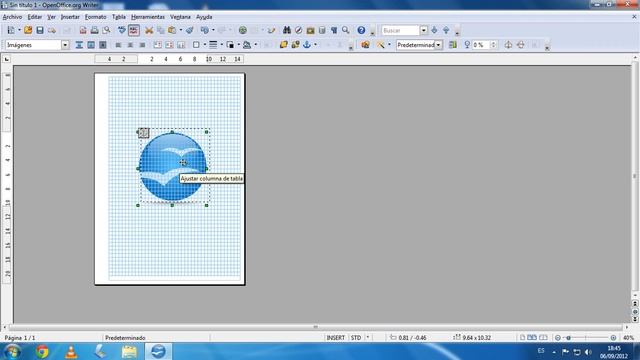Click the Bring to Front icon
This screenshot has width=640, height=360.
pyautogui.click(x=283, y=45)
